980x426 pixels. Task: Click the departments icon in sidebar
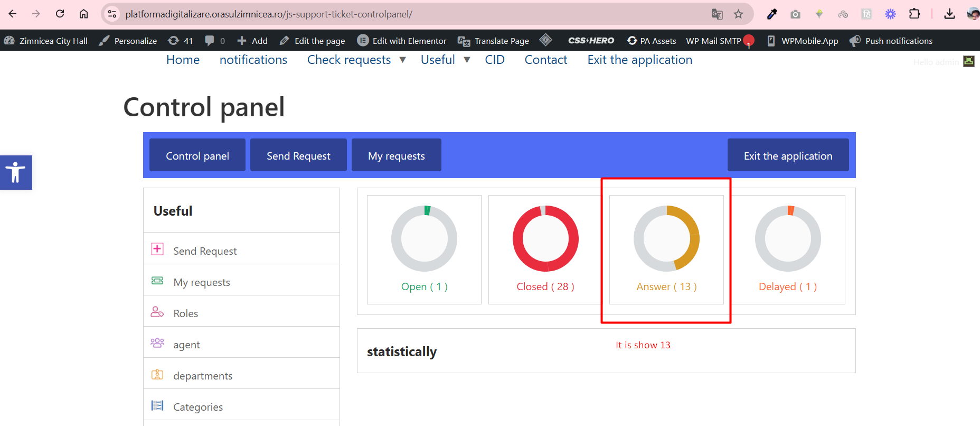pyautogui.click(x=157, y=374)
